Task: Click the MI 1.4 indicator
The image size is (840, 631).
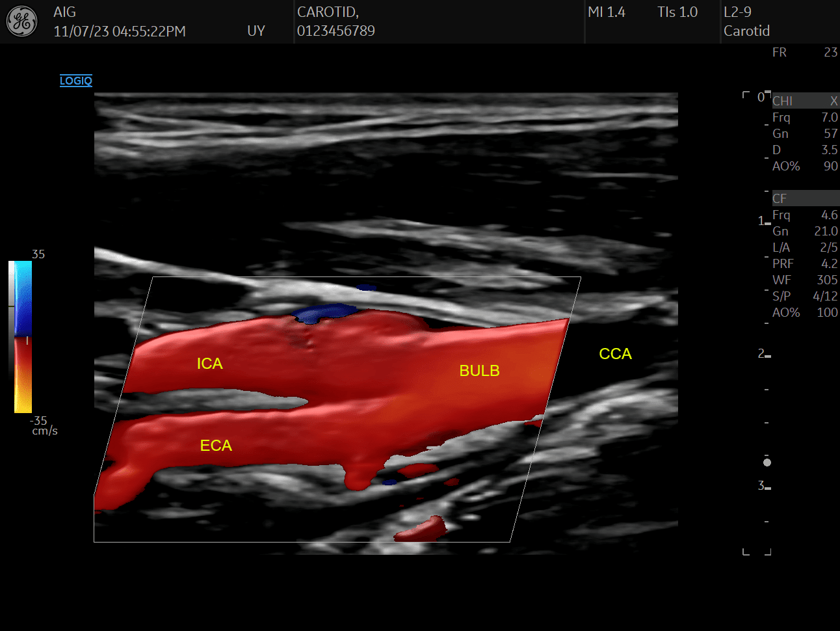Action: pyautogui.click(x=607, y=12)
